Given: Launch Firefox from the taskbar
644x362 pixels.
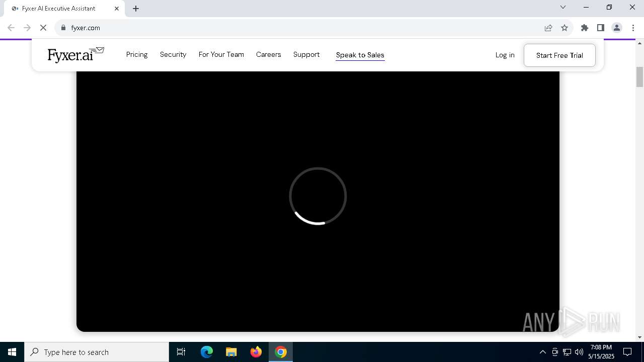Looking at the screenshot, I should pos(256,352).
